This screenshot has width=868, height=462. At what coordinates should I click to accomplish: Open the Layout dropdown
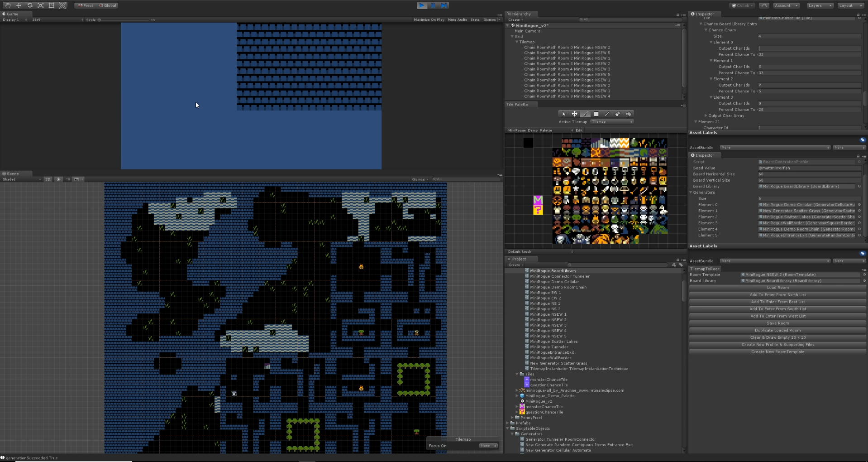850,5
